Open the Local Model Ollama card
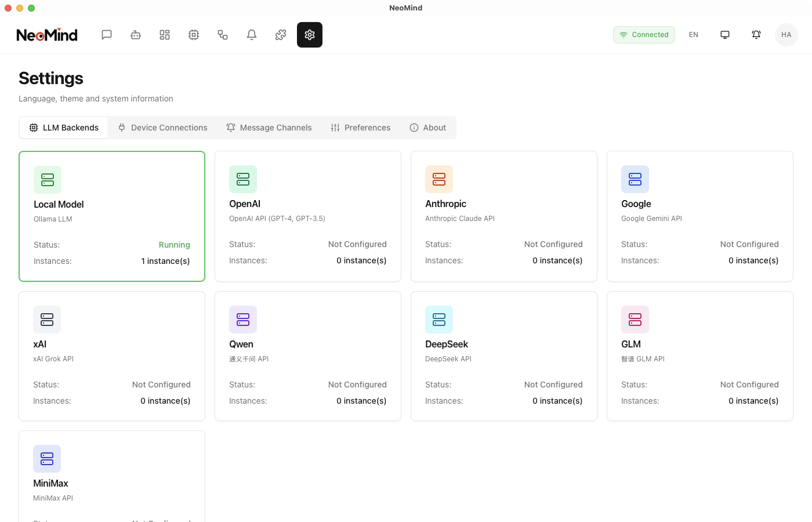This screenshot has height=522, width=812. pyautogui.click(x=112, y=216)
